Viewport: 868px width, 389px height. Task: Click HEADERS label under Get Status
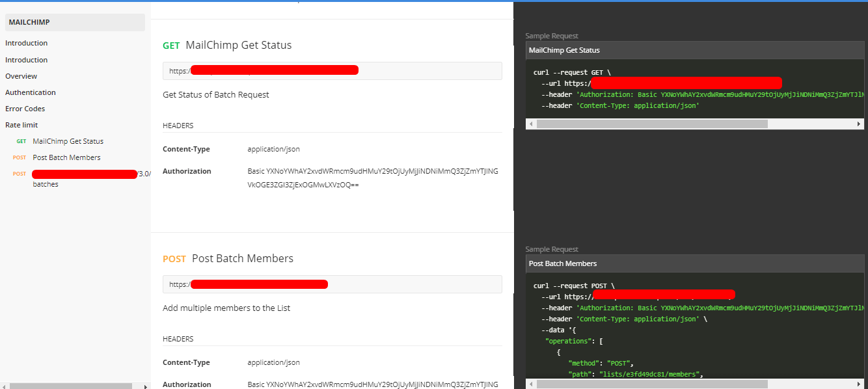[178, 126]
